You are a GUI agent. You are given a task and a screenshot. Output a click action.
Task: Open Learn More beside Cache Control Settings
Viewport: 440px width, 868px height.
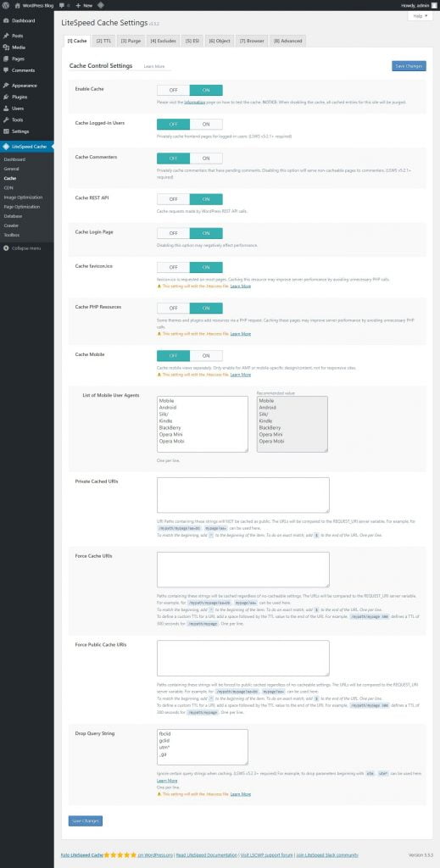[154, 66]
